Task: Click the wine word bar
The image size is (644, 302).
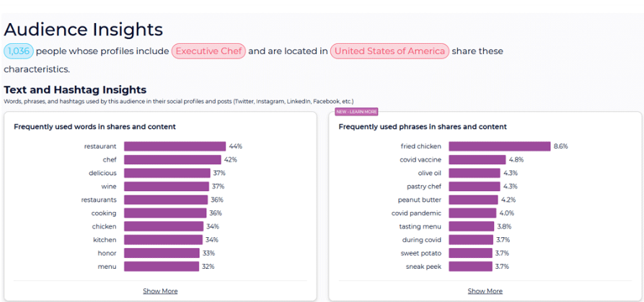Action: (167, 186)
